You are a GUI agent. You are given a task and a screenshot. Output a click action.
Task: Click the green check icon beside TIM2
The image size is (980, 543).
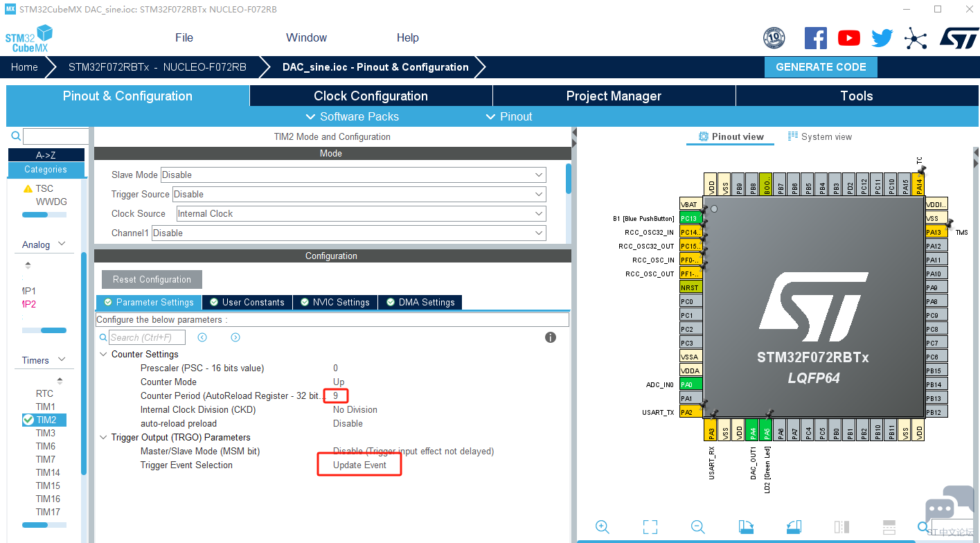[x=28, y=420]
